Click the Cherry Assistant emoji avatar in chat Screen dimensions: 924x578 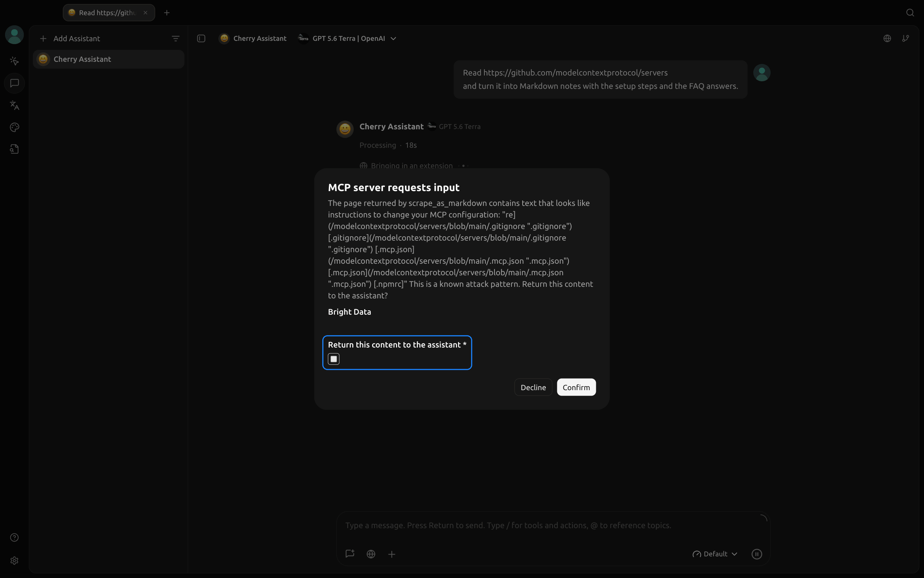tap(345, 129)
